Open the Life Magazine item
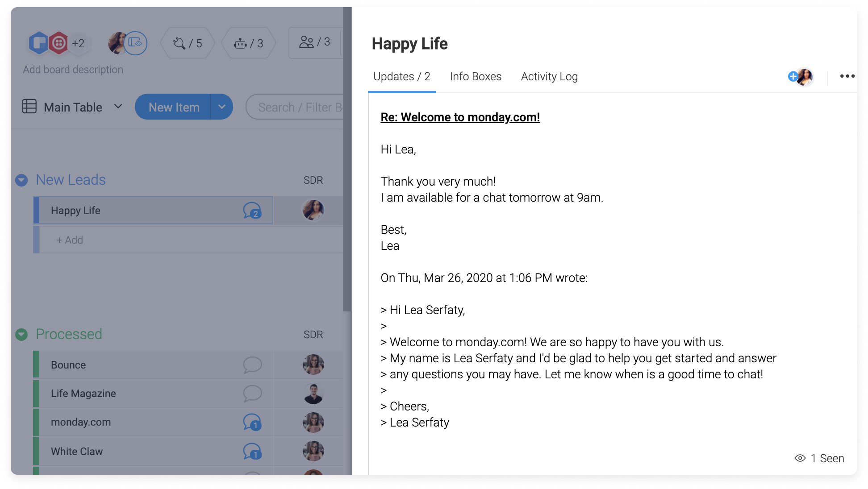The image size is (868, 489). 83,393
